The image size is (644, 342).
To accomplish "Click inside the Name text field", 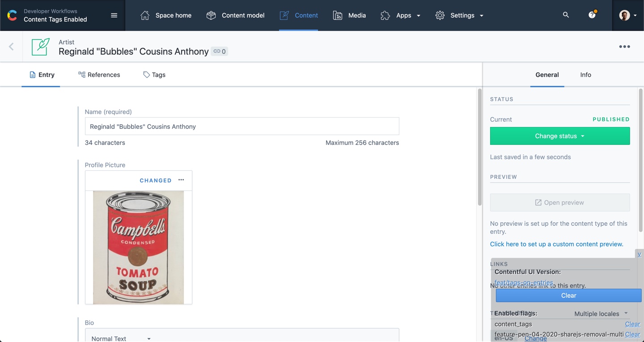I will 241,127.
